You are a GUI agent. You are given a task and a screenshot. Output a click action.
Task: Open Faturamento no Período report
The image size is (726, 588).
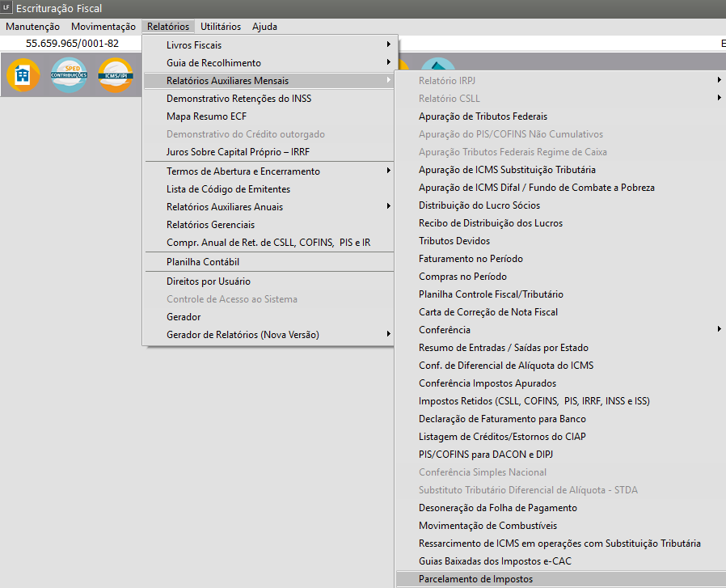point(471,259)
